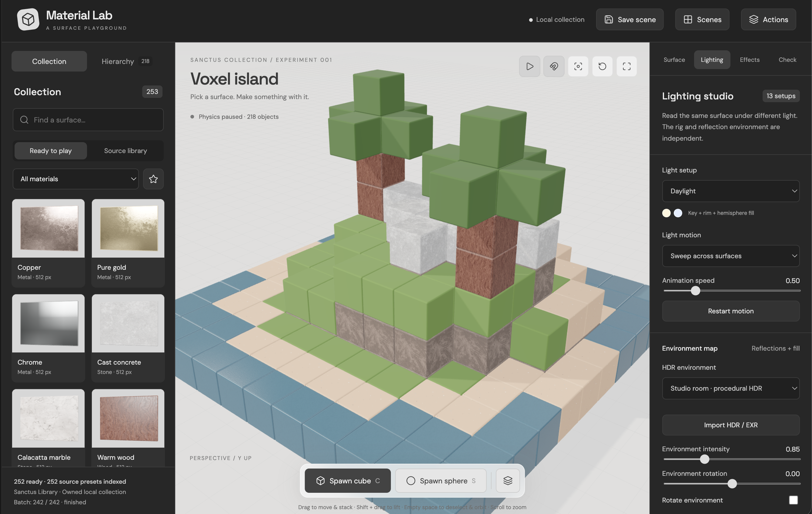Adjust the Environment rotation slider
The image size is (812, 514).
732,483
